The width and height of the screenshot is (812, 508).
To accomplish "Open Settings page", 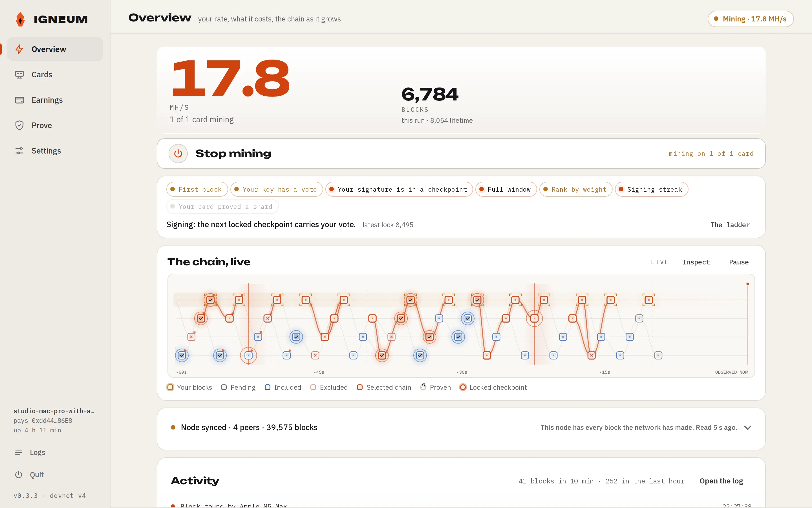I will (x=55, y=151).
